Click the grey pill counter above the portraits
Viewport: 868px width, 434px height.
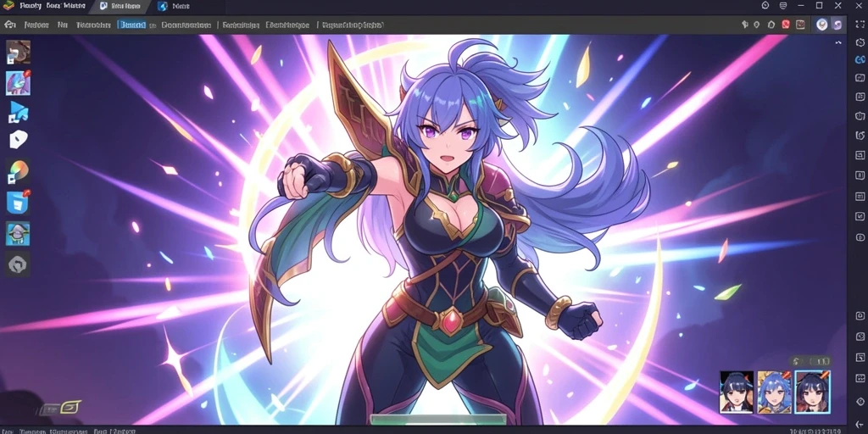coord(811,361)
